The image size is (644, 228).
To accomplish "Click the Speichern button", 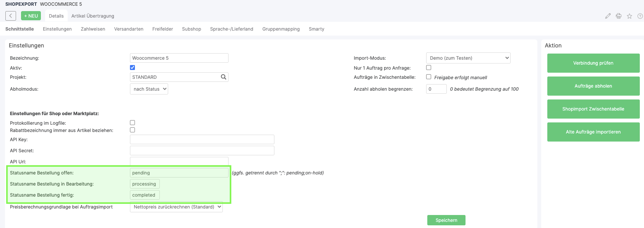I will 446,220.
